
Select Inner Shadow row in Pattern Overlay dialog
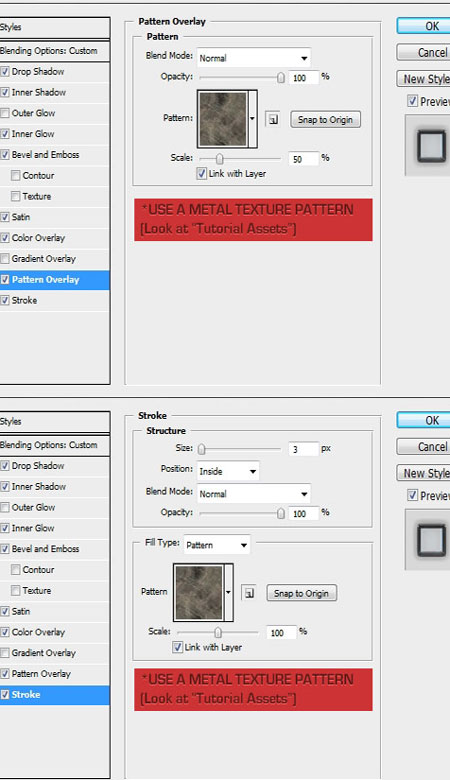(x=54, y=93)
